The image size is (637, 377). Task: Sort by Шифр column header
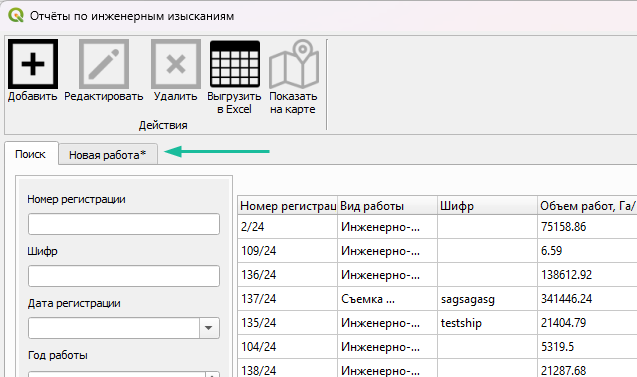click(x=488, y=206)
